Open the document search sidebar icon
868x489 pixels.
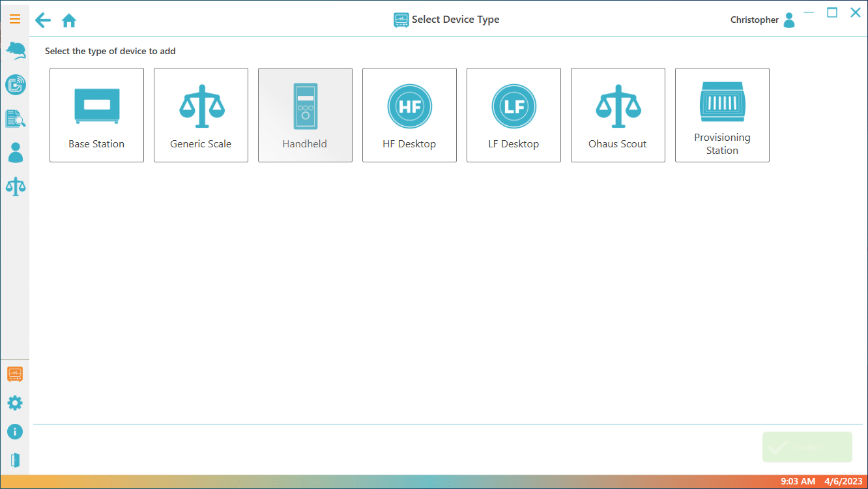[15, 119]
